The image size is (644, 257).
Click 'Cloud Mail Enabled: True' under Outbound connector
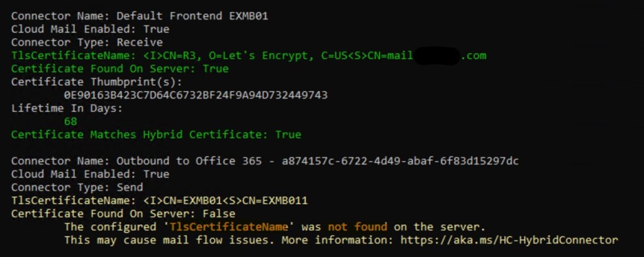[x=90, y=174]
